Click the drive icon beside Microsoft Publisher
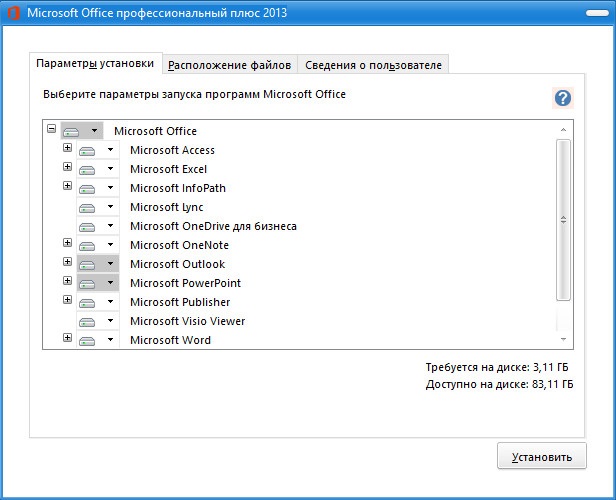This screenshot has width=616, height=500. pyautogui.click(x=87, y=302)
